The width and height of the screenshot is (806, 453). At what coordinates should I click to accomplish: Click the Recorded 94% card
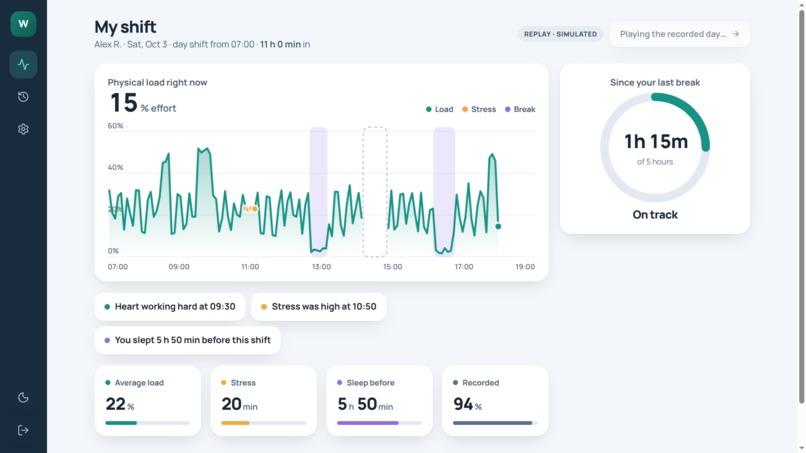(495, 401)
